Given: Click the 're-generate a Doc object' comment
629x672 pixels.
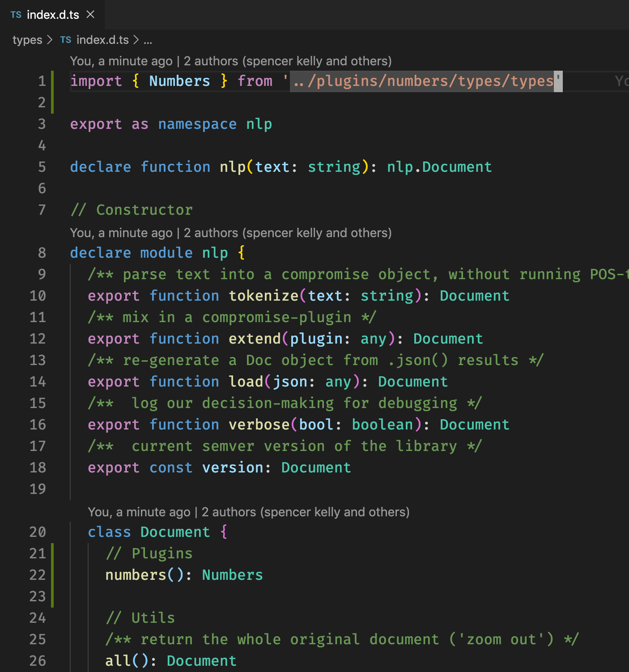Looking at the screenshot, I should click(316, 360).
